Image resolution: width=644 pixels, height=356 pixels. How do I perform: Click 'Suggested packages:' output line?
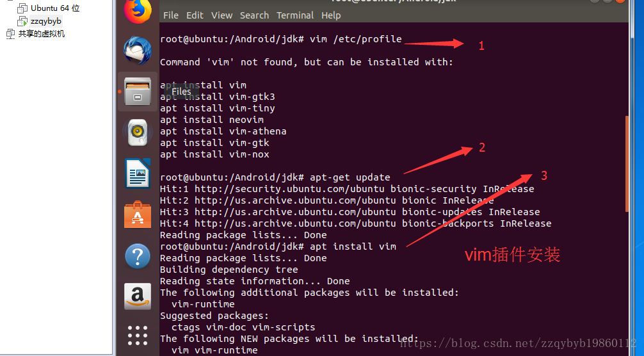[214, 316]
